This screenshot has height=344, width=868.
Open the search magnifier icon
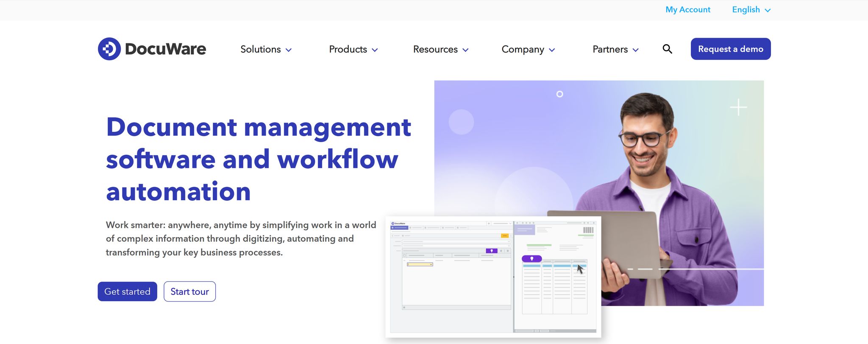(667, 49)
